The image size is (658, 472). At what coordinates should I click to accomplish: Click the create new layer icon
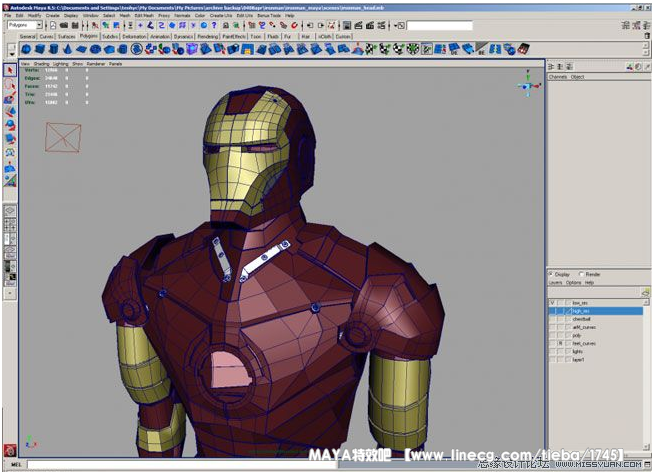[x=645, y=292]
